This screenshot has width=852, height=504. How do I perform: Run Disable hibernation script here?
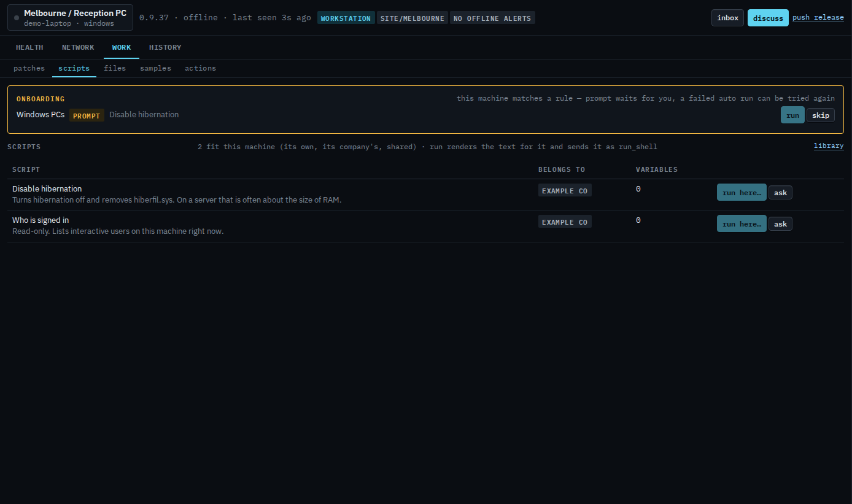point(742,192)
